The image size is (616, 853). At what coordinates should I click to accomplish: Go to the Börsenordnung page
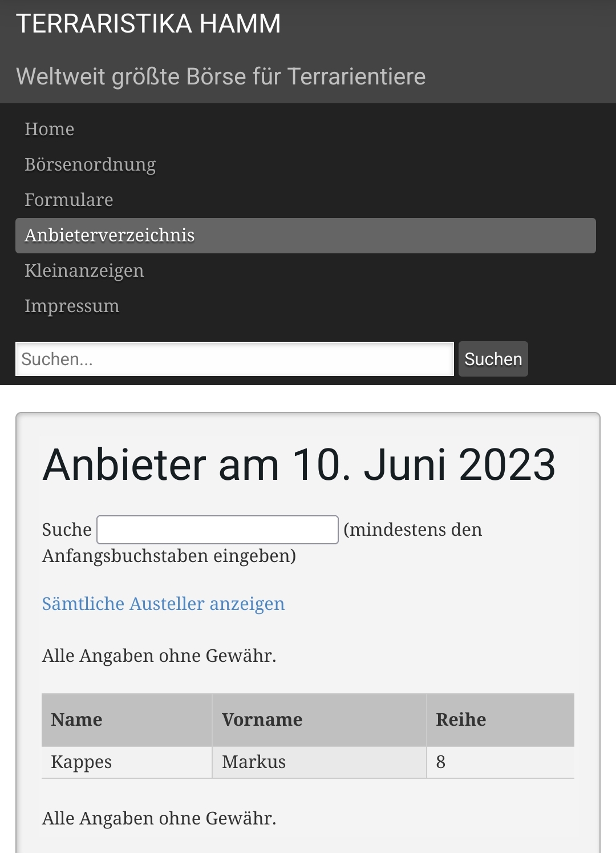[x=90, y=165]
